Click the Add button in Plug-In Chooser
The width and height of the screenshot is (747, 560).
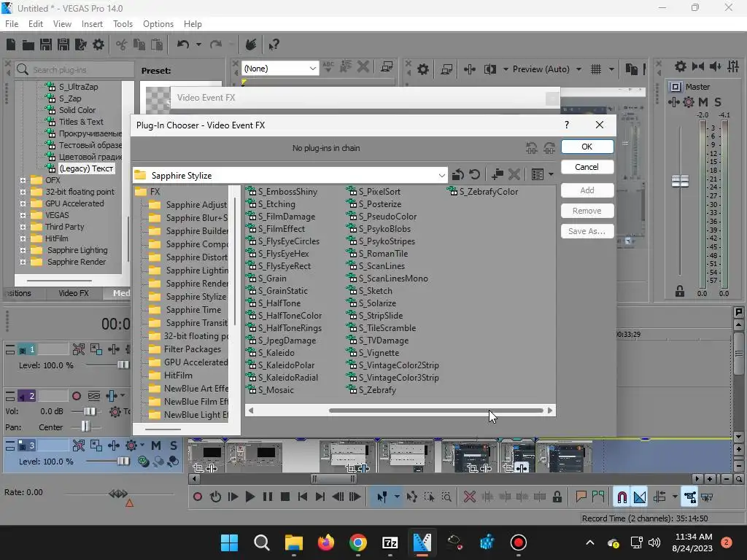[x=587, y=190]
